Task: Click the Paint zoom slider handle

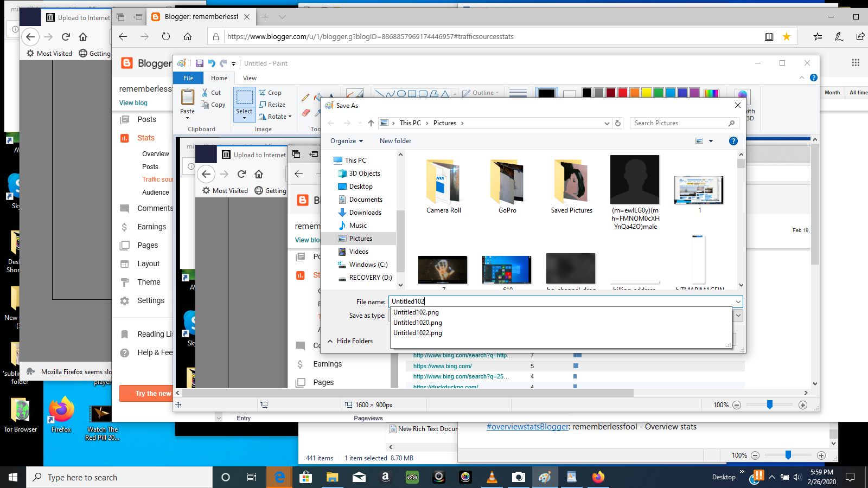Action: (x=770, y=404)
